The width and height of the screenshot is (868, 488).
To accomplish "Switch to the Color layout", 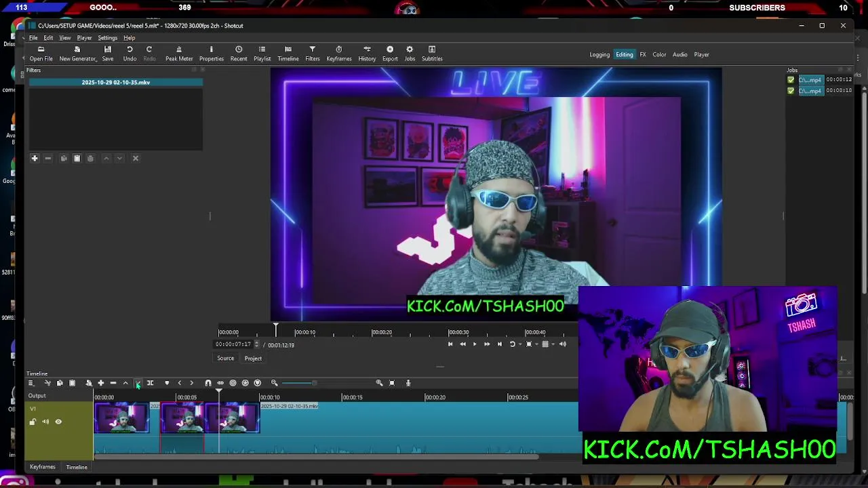I will (x=659, y=55).
